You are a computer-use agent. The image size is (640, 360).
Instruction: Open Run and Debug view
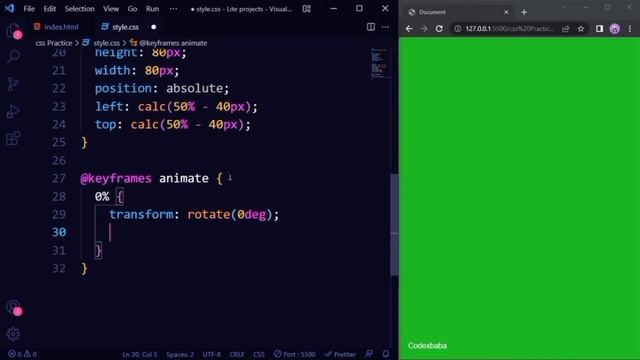click(13, 111)
